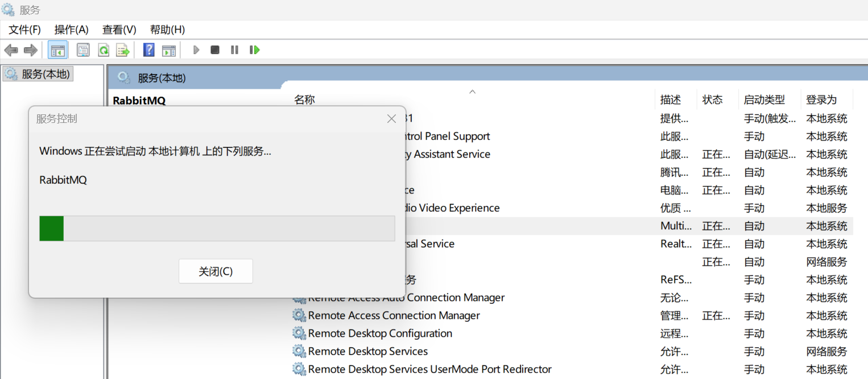This screenshot has width=868, height=379.
Task: Toggle the show/hide action pane icon
Action: 169,50
